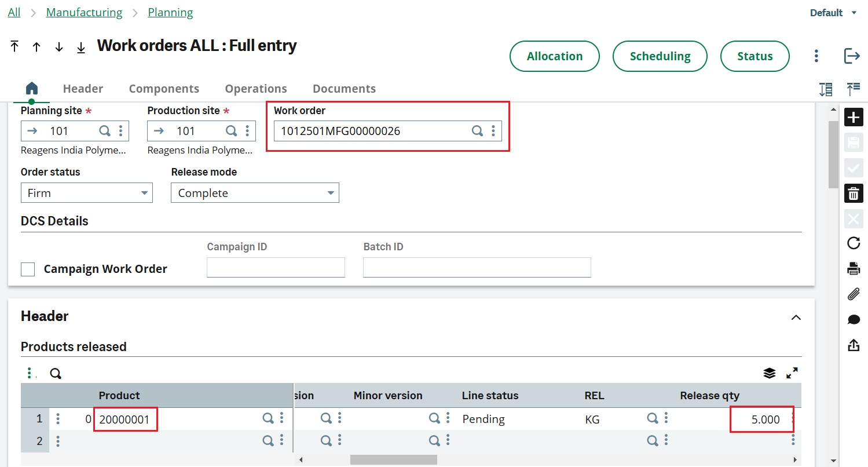The image size is (868, 467).
Task: Open row 1 actions menu
Action: [58, 419]
